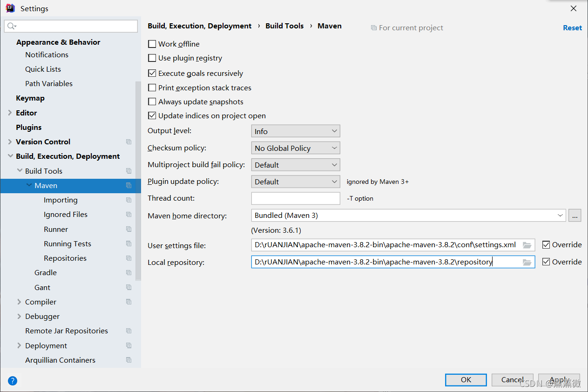Expand the Debugger tree node
Viewport: 588px width, 392px height.
(20, 316)
